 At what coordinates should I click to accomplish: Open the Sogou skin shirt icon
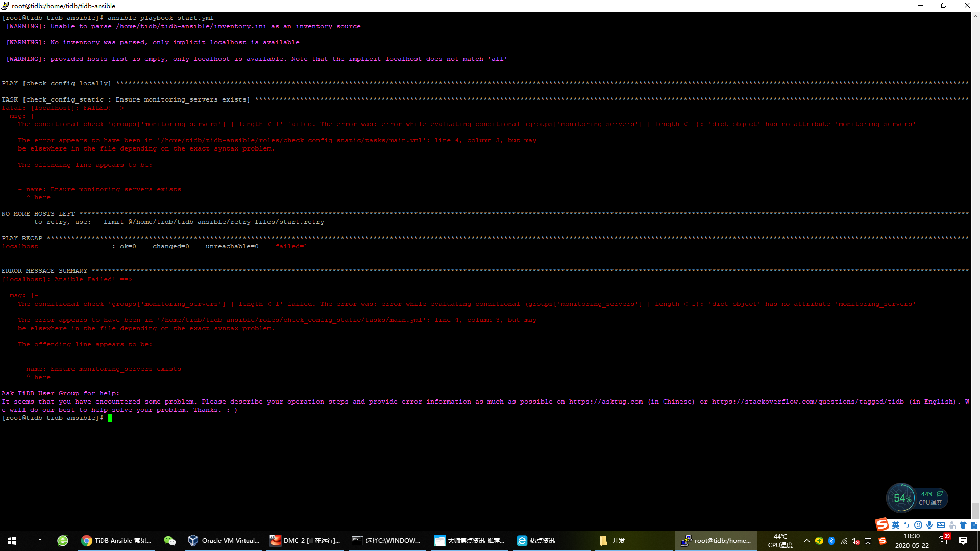click(x=963, y=525)
